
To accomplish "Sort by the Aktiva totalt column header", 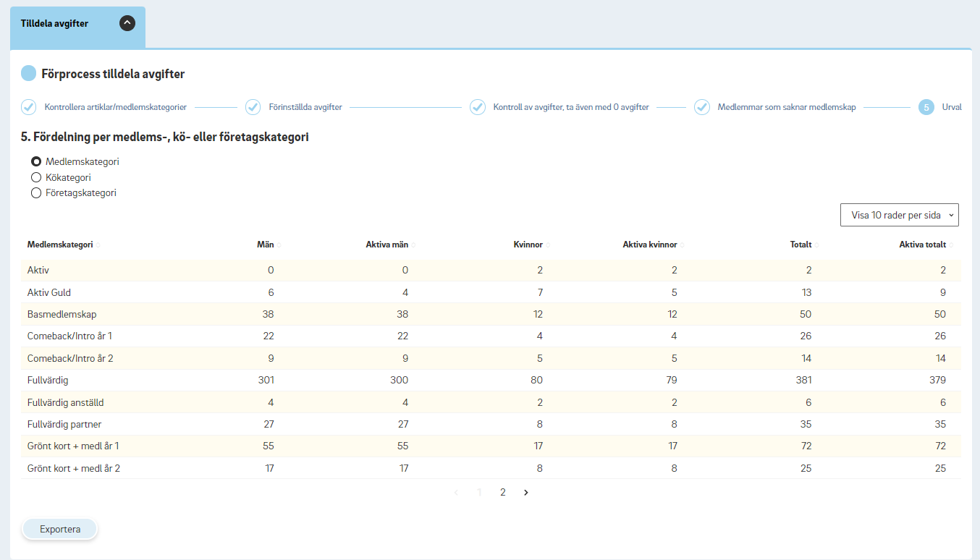I will pos(923,245).
